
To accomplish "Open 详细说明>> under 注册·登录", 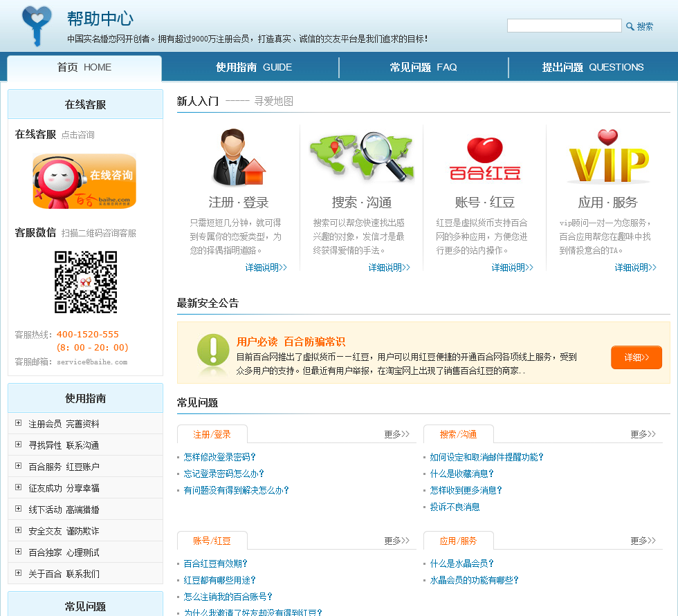I will (x=266, y=268).
